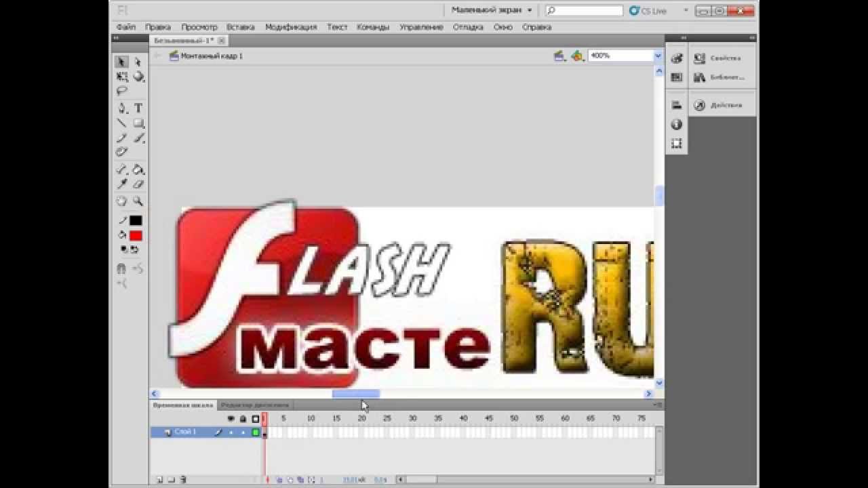Select the Text tool
Screen dimensions: 868x488
point(138,108)
